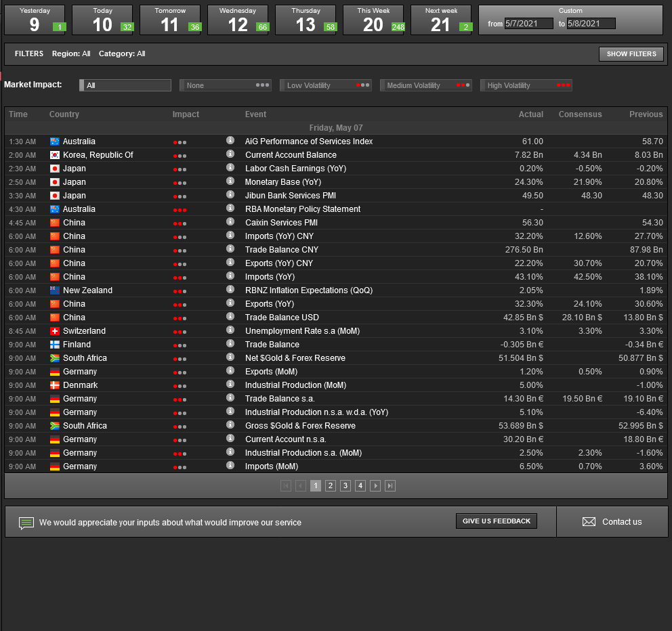Sort table by Country column header

pos(64,114)
